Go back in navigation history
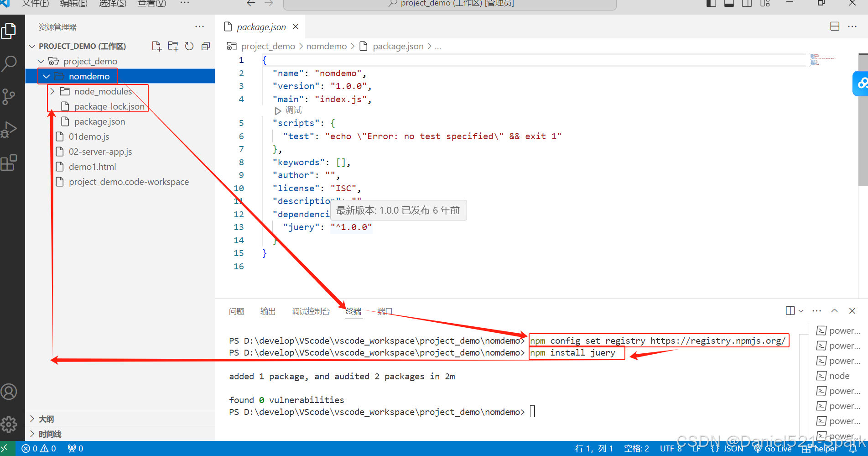Viewport: 868px width, 456px height. point(250,3)
